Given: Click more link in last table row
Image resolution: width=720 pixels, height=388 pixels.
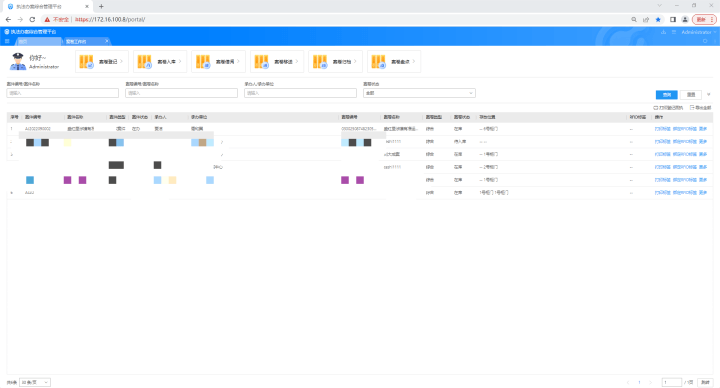Looking at the screenshot, I should pyautogui.click(x=703, y=193).
